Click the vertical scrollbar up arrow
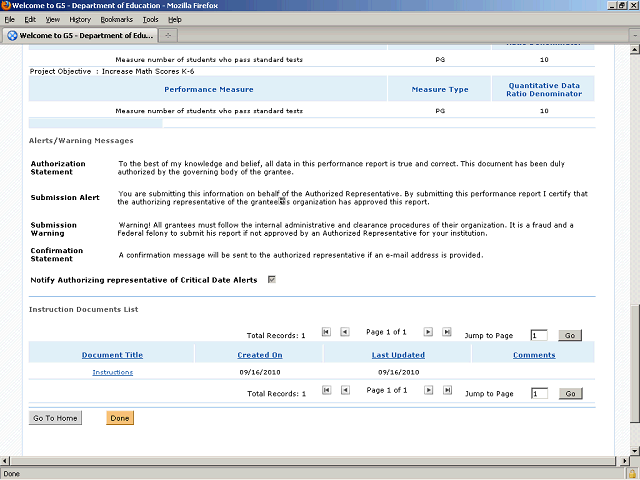This screenshot has height=480, width=640. tap(634, 50)
